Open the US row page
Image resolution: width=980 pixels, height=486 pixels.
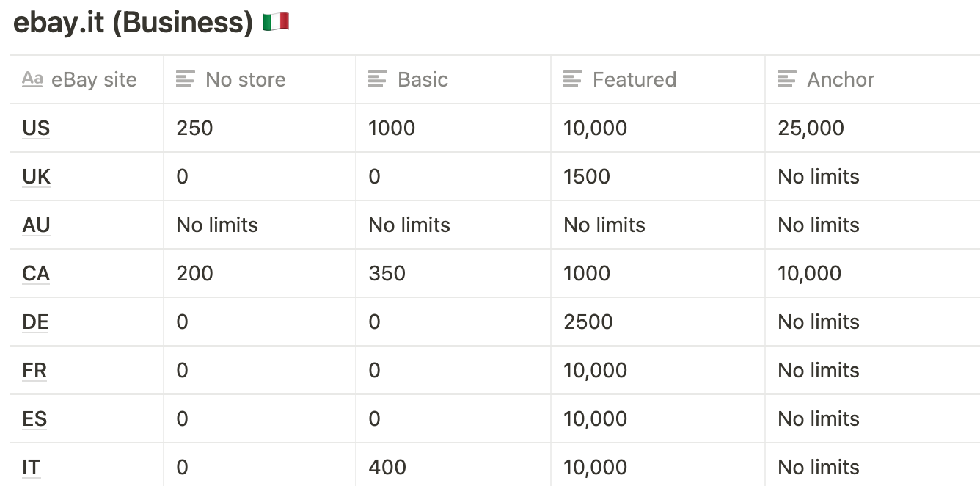(36, 128)
